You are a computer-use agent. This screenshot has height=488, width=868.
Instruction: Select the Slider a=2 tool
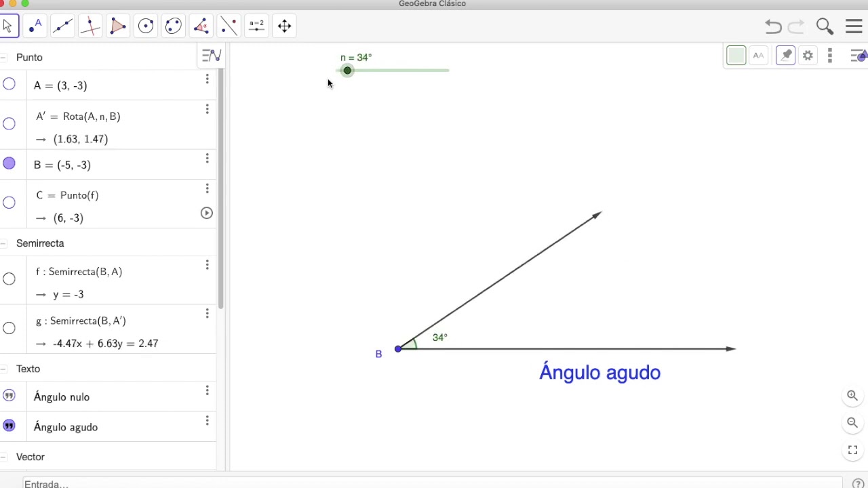256,26
